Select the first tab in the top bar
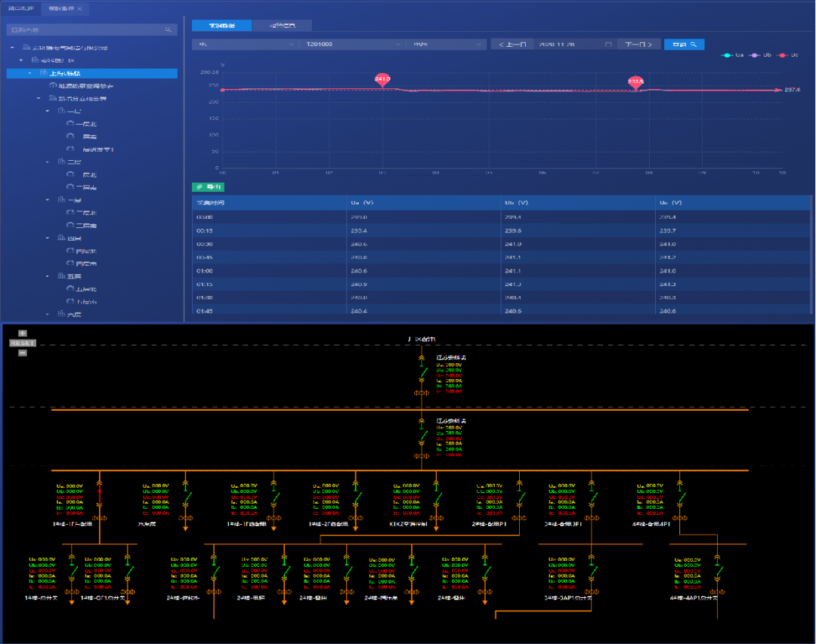The width and height of the screenshot is (816, 644). tap(20, 8)
